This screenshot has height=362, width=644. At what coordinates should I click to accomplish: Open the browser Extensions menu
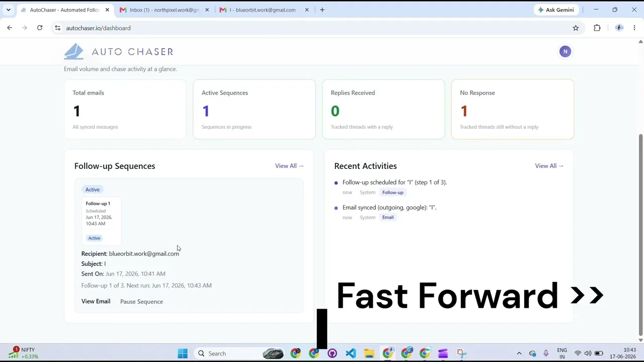(597, 28)
